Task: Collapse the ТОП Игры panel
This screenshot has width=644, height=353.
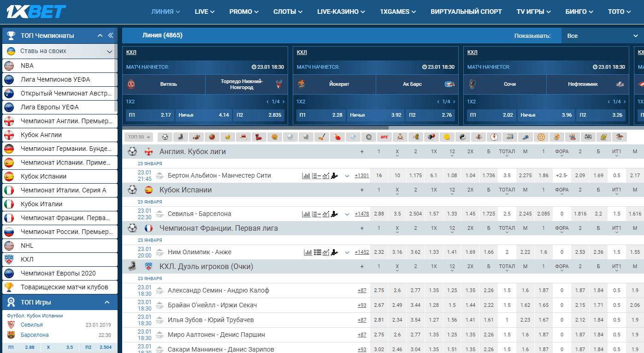Action: [107, 302]
